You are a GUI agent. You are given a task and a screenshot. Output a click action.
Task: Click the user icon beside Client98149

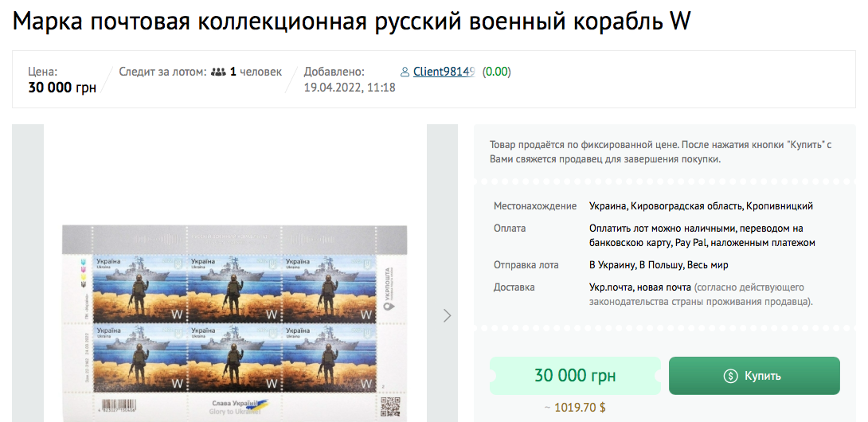pos(405,72)
